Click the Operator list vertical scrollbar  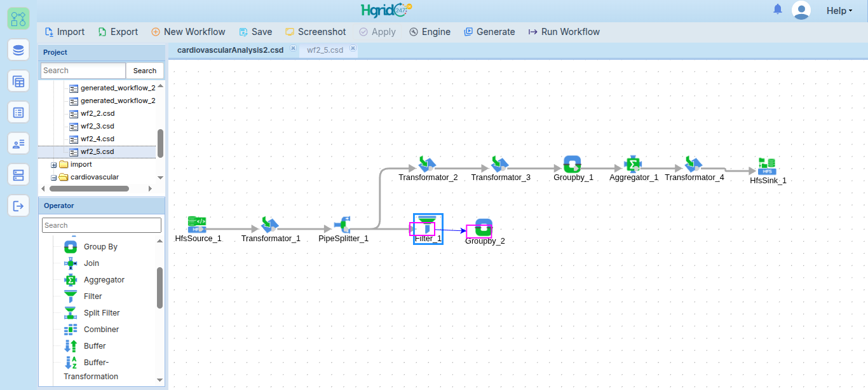pos(160,288)
